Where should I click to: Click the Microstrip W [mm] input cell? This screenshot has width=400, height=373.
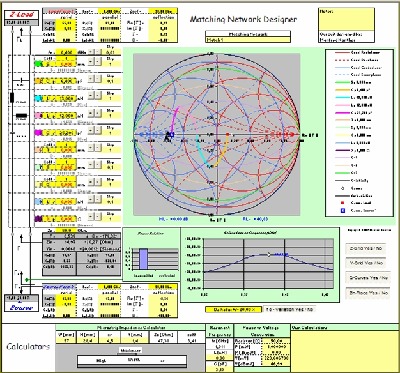click(x=66, y=339)
